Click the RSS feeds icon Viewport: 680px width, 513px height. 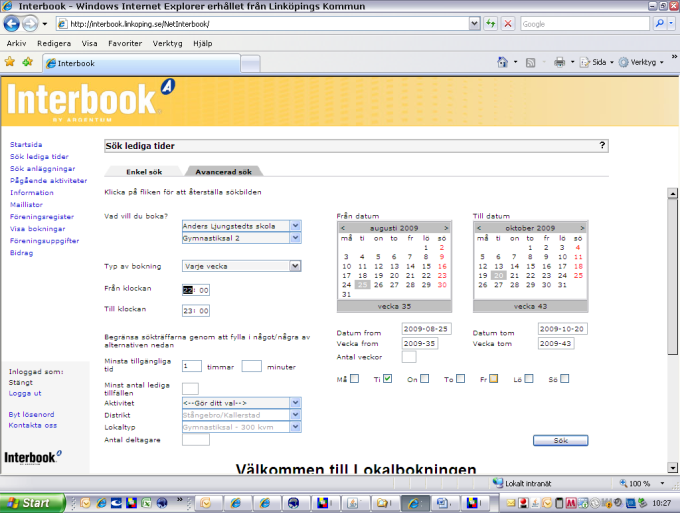click(x=530, y=62)
